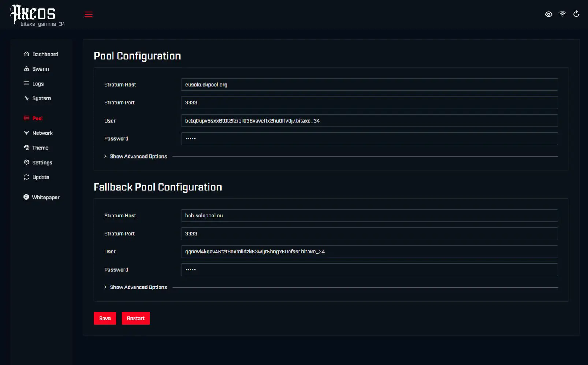Click the Logs list icon
Viewport: 588px width, 365px height.
(x=26, y=83)
